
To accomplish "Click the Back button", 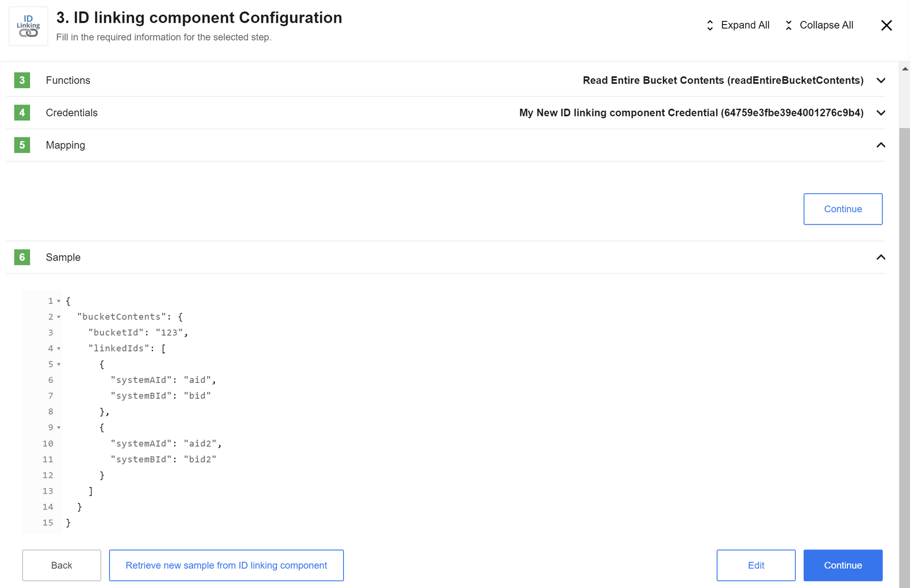I will [x=61, y=565].
